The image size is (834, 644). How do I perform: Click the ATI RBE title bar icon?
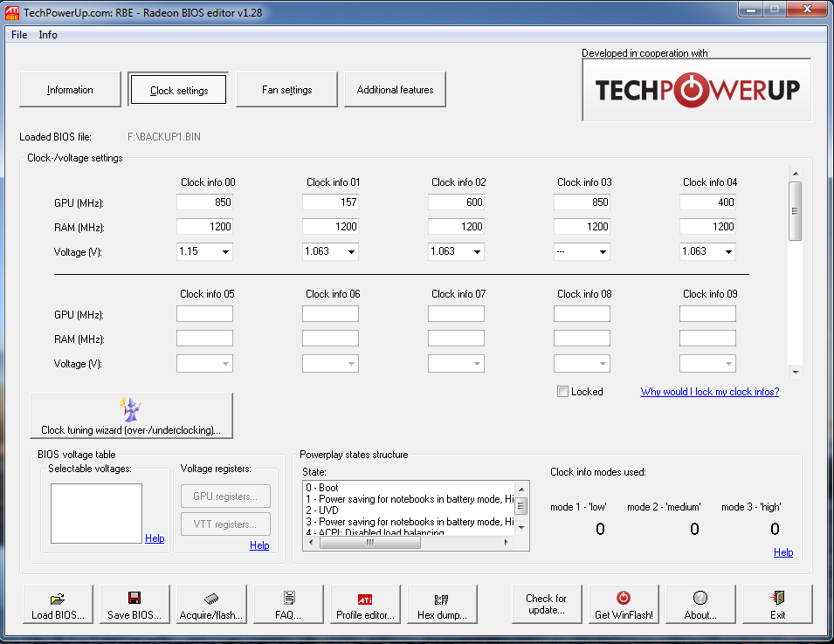[x=11, y=13]
